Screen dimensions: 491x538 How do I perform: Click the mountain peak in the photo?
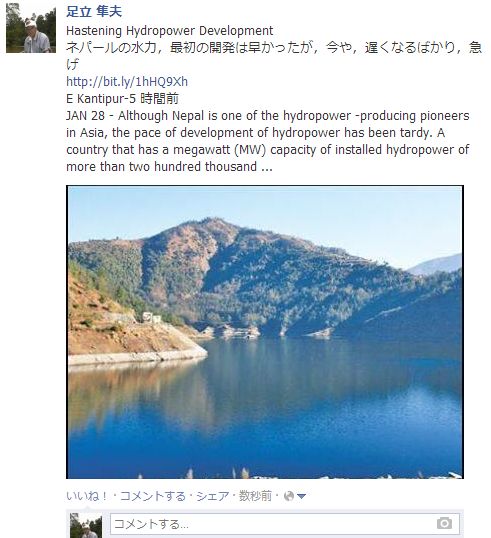(213, 221)
